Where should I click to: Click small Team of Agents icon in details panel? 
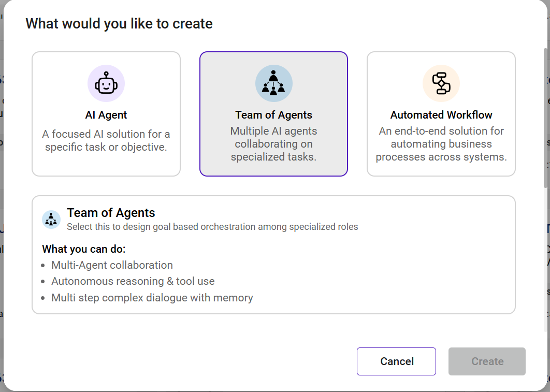(x=51, y=220)
